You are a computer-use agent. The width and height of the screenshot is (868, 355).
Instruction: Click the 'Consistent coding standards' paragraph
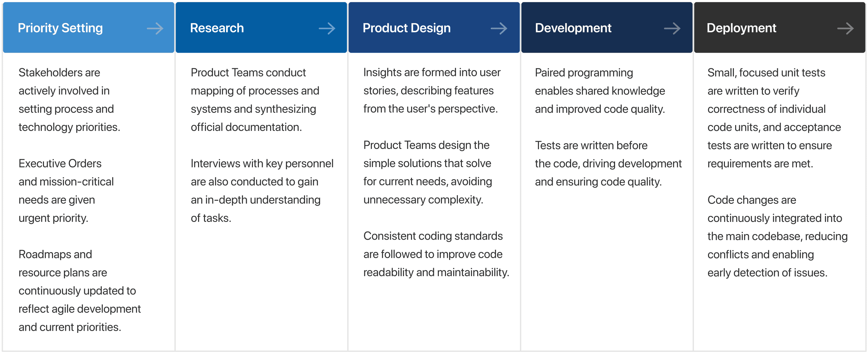click(436, 254)
